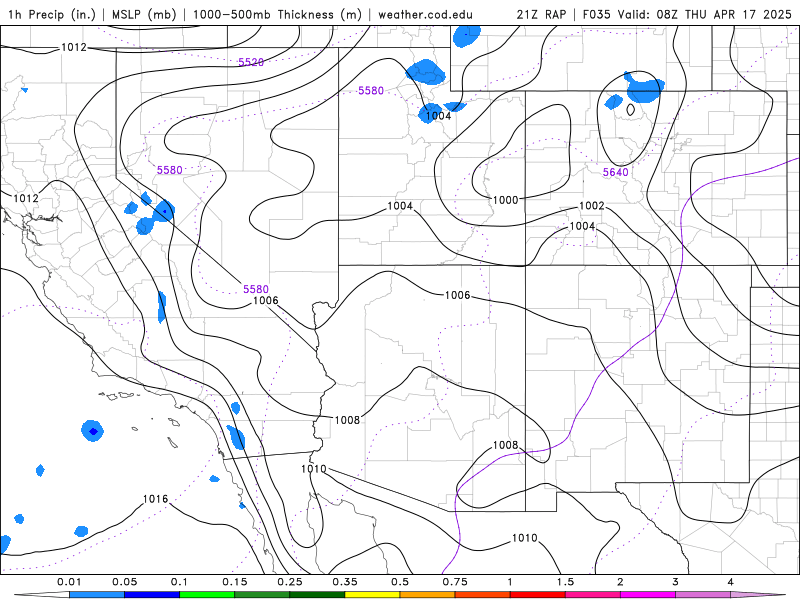Screen dimensions: 800x600
Task: Click the offshore precip blob with dark blue core
Action: click(92, 431)
